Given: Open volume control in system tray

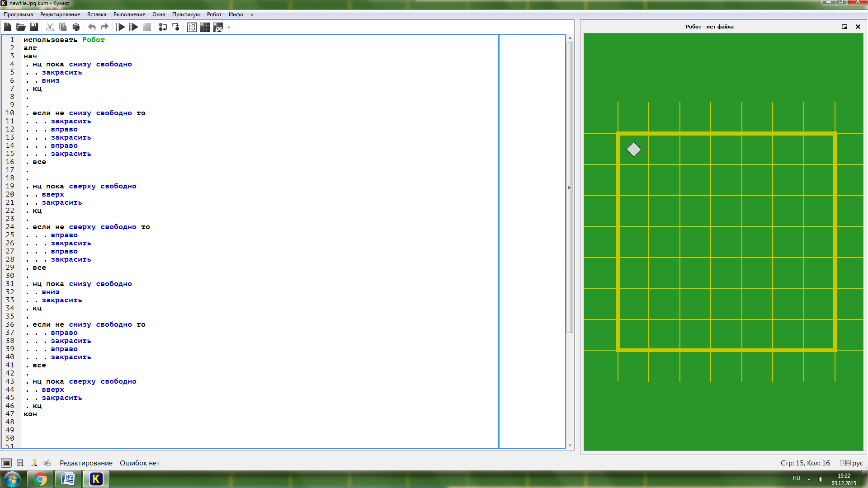Looking at the screenshot, I should pyautogui.click(x=820, y=479).
